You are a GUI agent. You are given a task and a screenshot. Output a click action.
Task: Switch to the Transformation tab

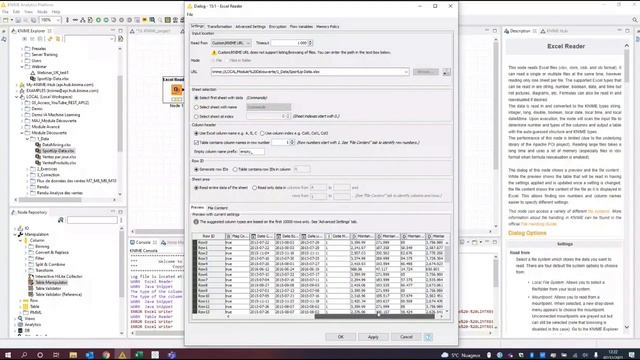(220, 27)
